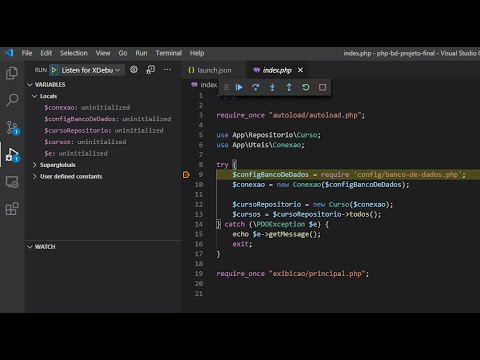Open the Edit menu
The height and width of the screenshot is (360, 480).
click(x=46, y=53)
